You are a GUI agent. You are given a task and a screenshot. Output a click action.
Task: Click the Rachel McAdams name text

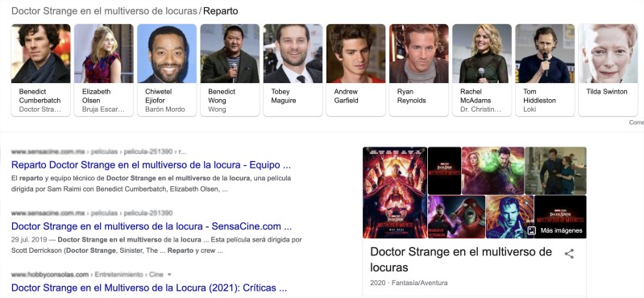(x=476, y=96)
